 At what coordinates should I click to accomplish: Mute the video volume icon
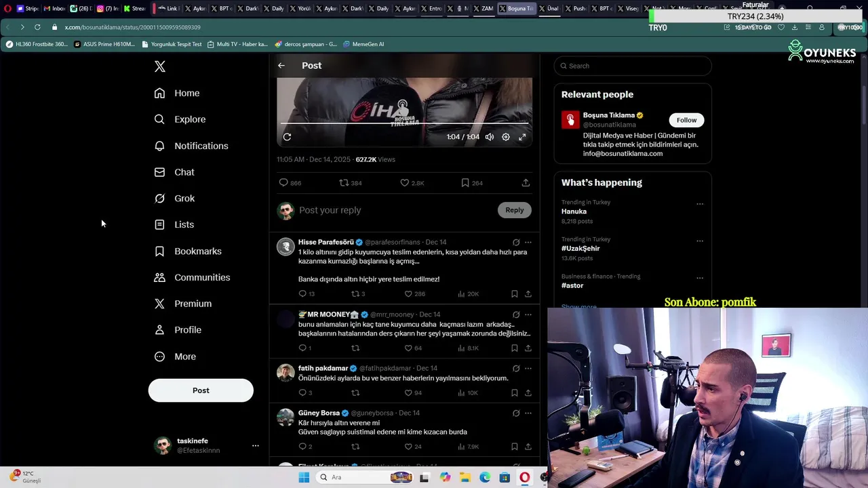[x=490, y=137]
